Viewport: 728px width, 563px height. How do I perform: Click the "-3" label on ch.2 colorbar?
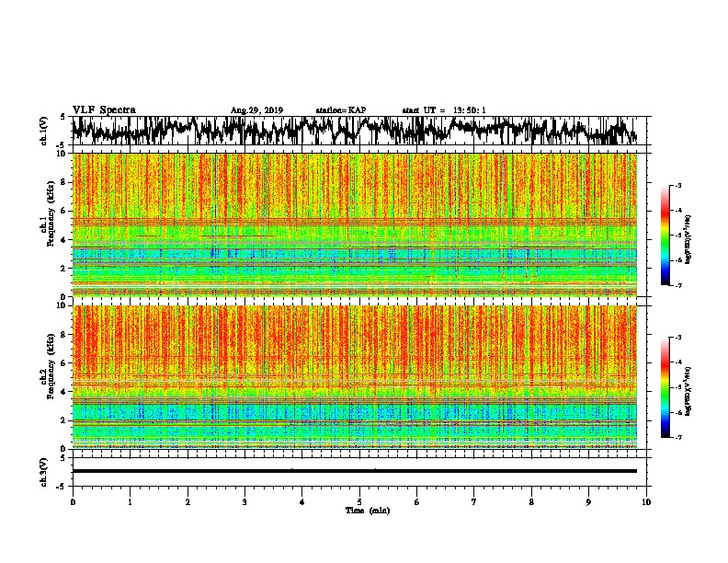click(677, 338)
